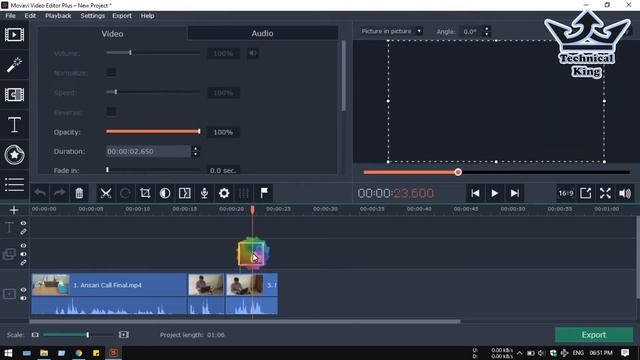Skip to next frame button
The image size is (640, 360).
pyautogui.click(x=514, y=193)
